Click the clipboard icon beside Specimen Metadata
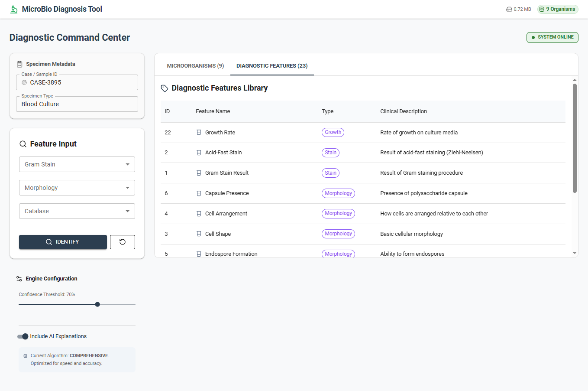The image size is (588, 391). coord(19,64)
